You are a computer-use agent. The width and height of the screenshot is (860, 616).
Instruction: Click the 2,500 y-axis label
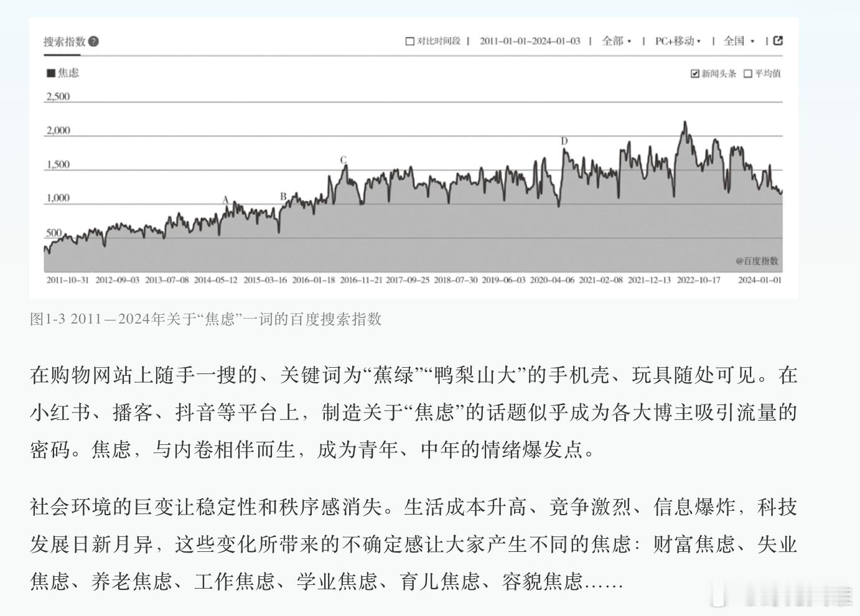coord(58,96)
